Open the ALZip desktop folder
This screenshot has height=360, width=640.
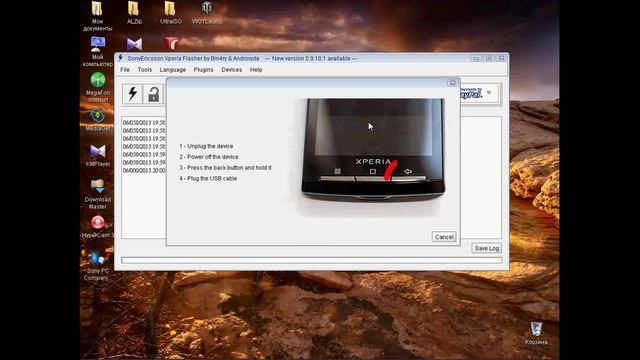click(134, 13)
